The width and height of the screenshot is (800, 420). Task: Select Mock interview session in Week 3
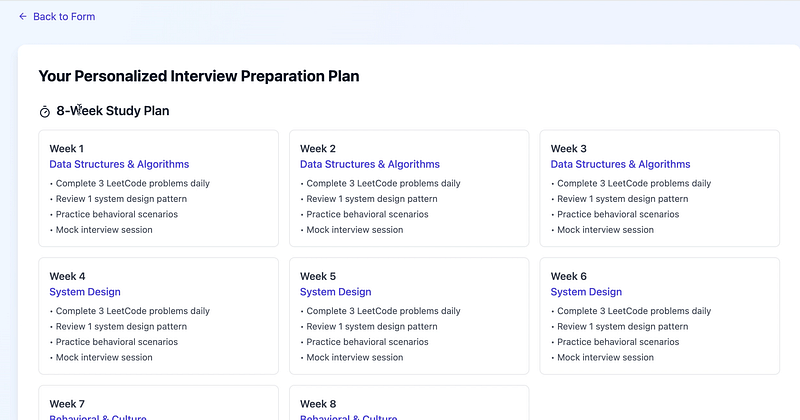(605, 230)
